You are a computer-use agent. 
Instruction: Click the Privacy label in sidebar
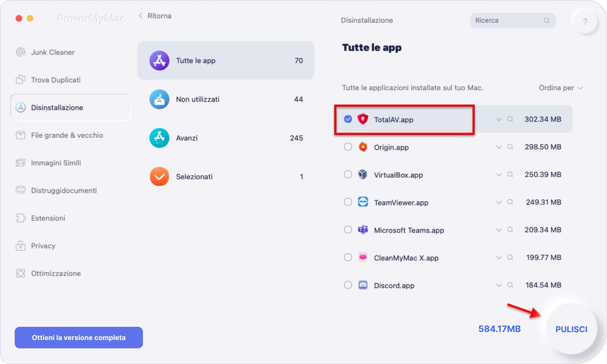click(x=43, y=246)
